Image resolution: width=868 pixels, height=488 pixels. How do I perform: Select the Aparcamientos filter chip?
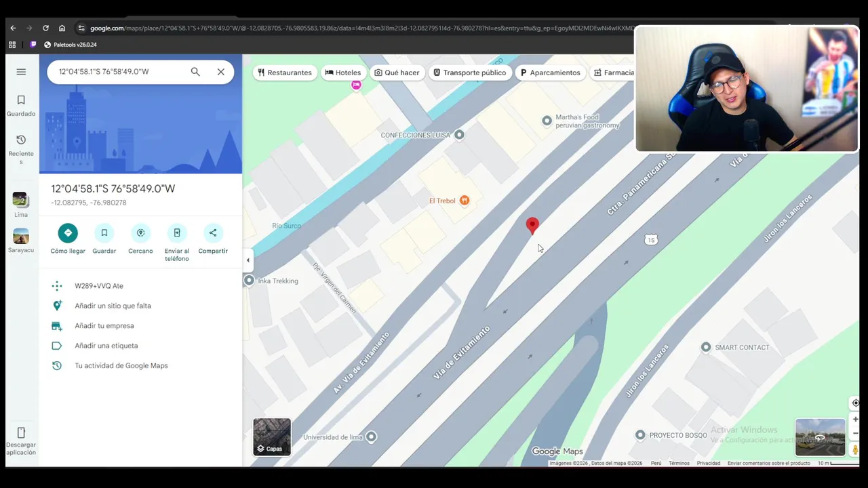[x=550, y=73]
